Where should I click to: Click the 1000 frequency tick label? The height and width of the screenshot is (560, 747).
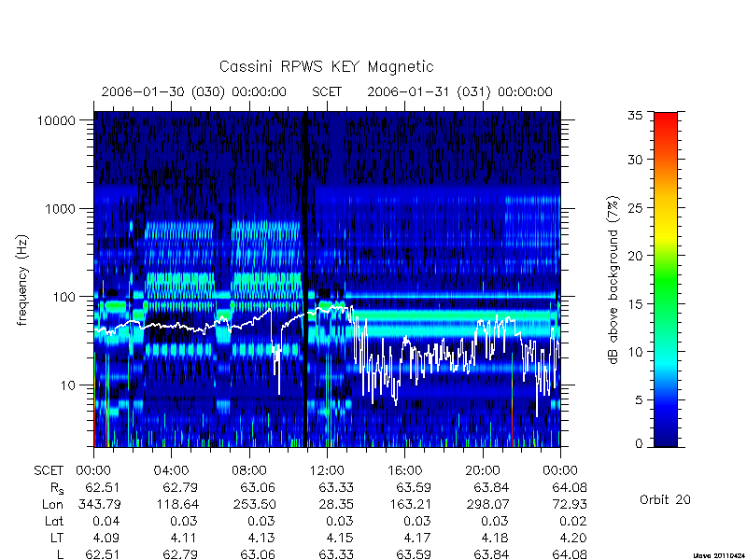point(61,208)
